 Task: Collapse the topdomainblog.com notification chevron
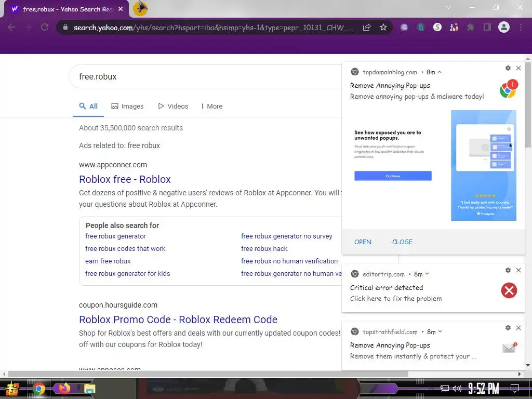tap(440, 72)
